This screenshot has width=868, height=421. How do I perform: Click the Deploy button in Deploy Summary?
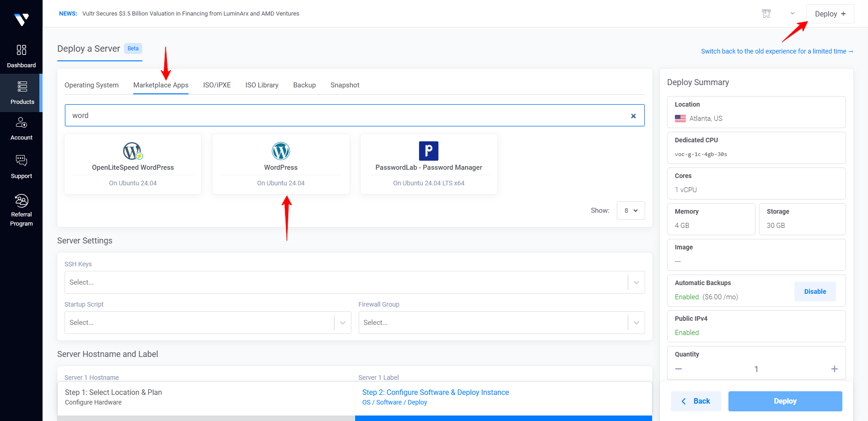(785, 401)
